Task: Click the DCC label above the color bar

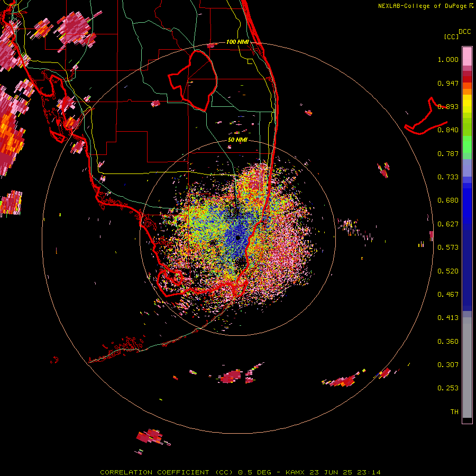Action: 464,32
